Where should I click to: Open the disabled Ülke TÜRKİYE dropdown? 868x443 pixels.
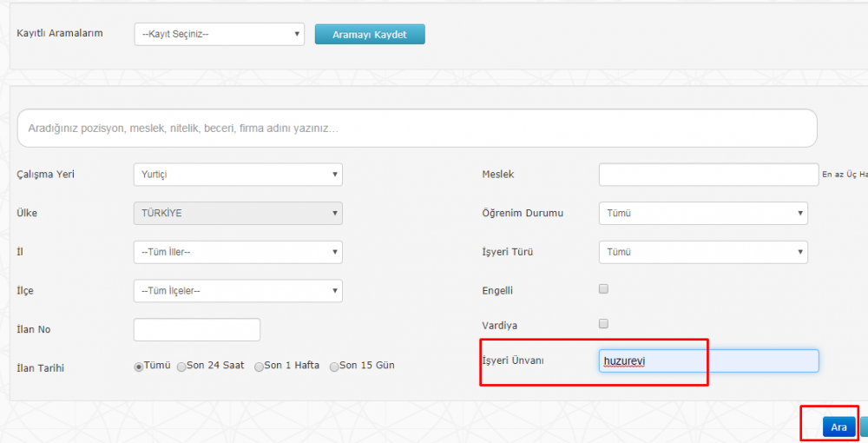(x=238, y=213)
